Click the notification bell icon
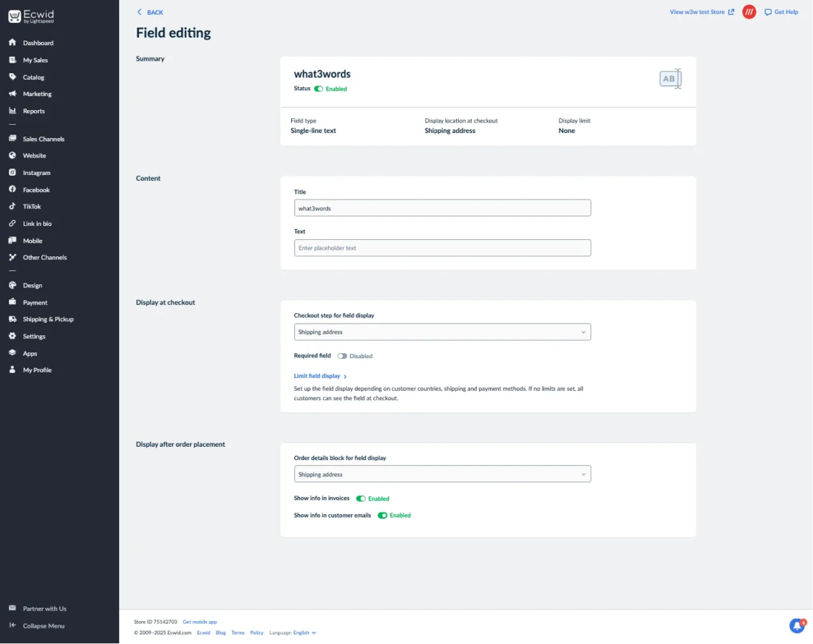Viewport: 813px width, 644px height. (797, 626)
